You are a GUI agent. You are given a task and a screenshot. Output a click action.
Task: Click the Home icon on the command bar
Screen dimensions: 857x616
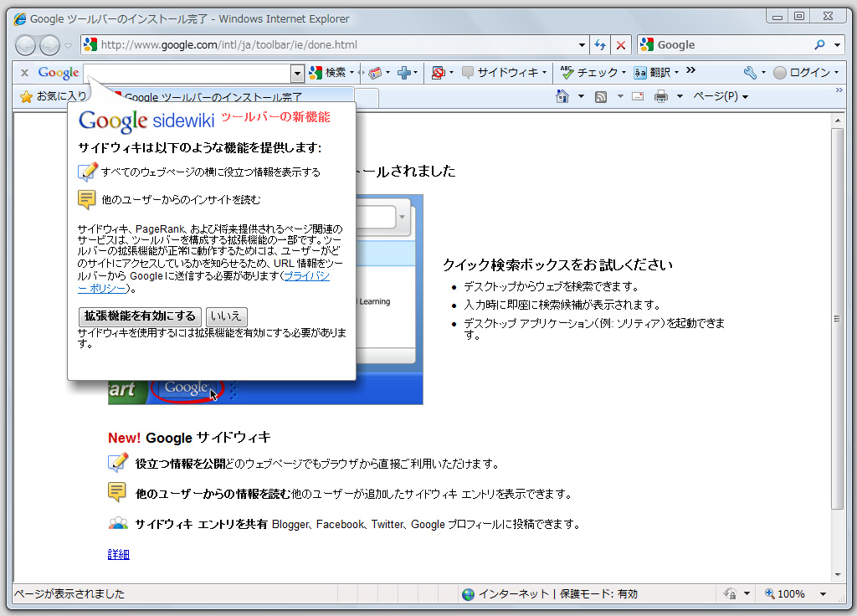pyautogui.click(x=562, y=97)
